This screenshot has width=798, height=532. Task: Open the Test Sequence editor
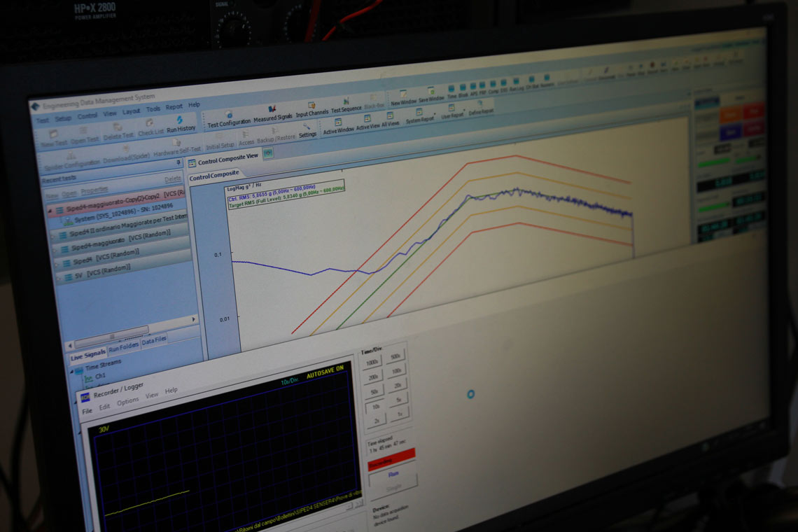tap(346, 106)
